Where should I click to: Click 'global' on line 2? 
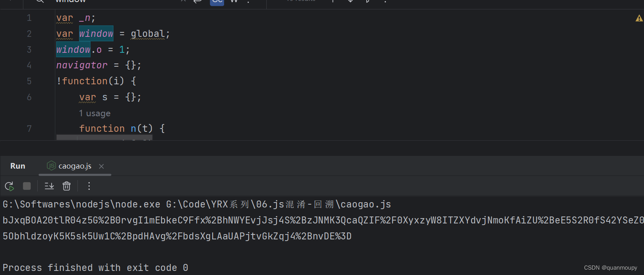(x=148, y=34)
